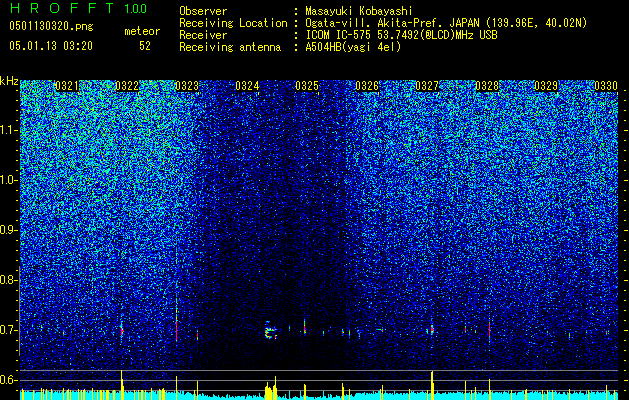Select the file name 0501130320.png
This screenshot has width=629, height=400.
(x=51, y=26)
